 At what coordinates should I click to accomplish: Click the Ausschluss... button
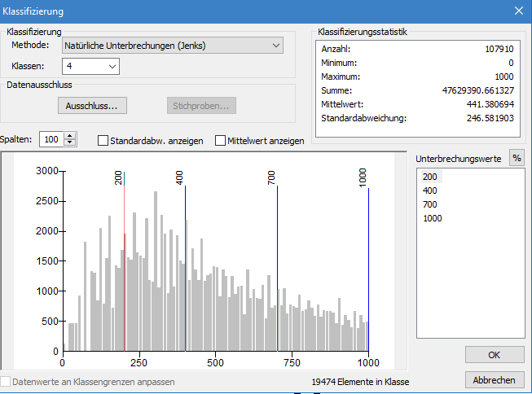[x=91, y=106]
